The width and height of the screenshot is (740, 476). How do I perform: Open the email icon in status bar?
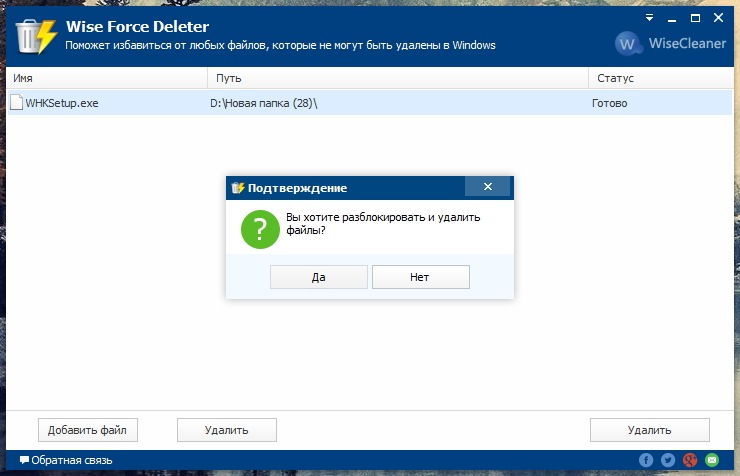pos(712,460)
